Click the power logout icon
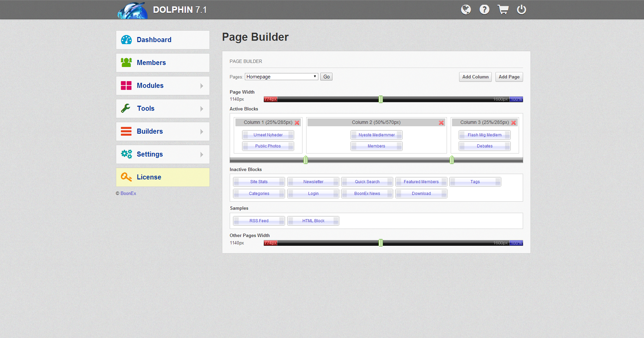Viewport: 644px width, 338px height. (521, 10)
